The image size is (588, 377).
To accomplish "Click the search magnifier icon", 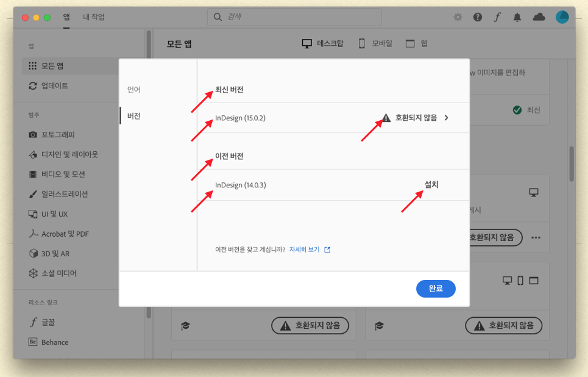I will (218, 17).
